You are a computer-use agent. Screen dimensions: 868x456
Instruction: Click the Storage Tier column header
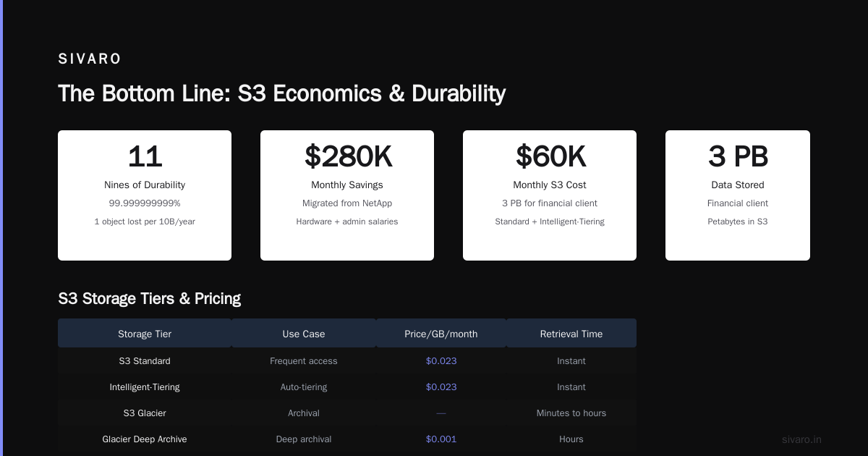(x=145, y=334)
